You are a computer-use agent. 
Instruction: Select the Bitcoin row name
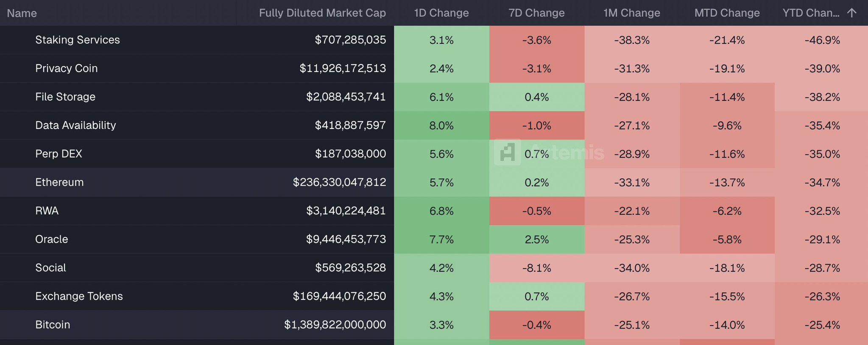pos(53,325)
